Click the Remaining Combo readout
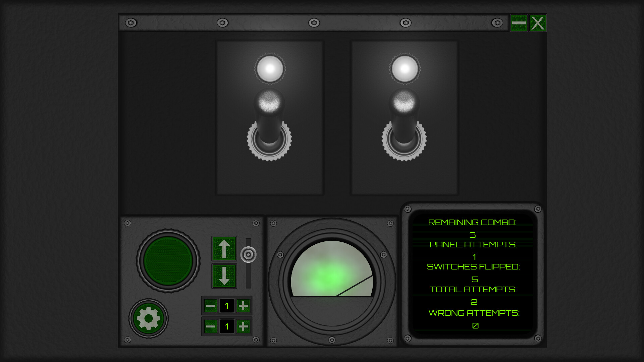The width and height of the screenshot is (644, 362). pos(472,223)
